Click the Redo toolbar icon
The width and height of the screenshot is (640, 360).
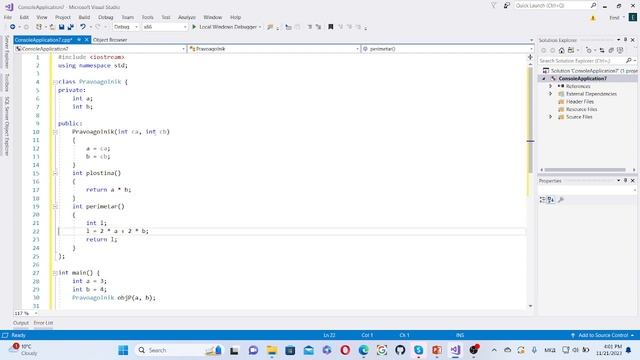tap(98, 27)
